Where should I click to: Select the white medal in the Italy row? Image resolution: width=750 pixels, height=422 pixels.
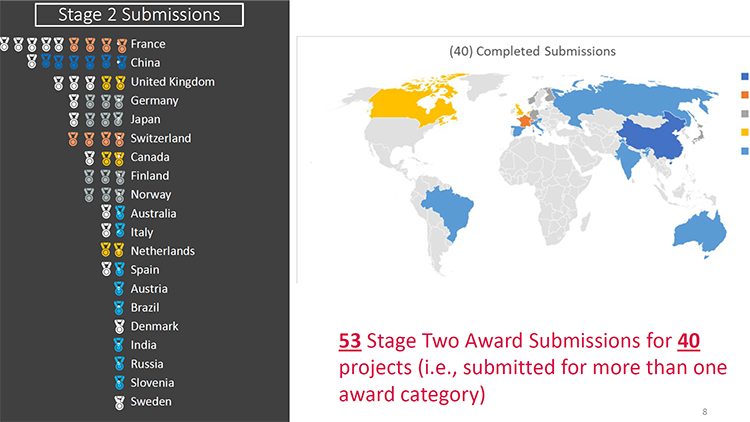[x=106, y=232]
